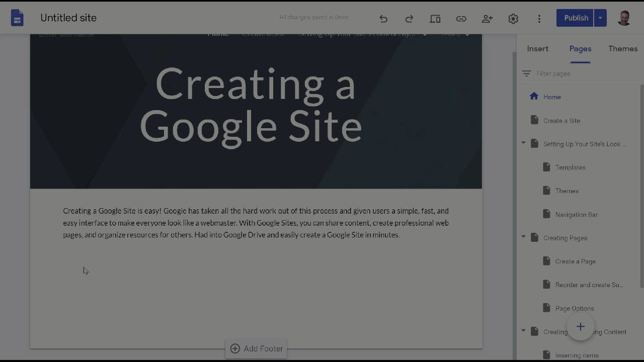This screenshot has width=644, height=362.
Task: Click the intro paragraph about Google Sites
Action: 256,223
